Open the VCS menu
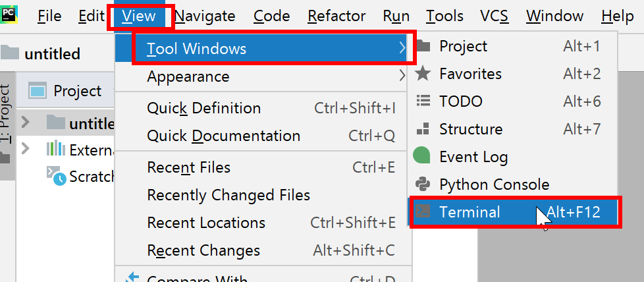 tap(495, 16)
